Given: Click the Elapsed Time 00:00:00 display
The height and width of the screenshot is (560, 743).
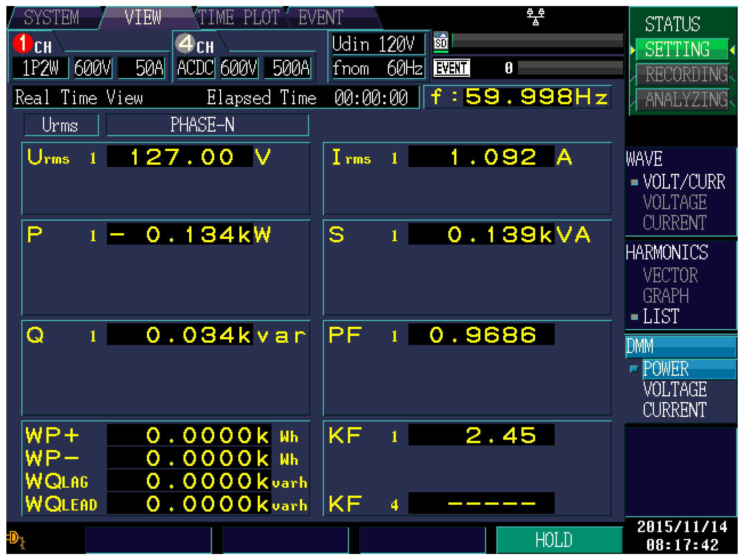Looking at the screenshot, I should 307,97.
